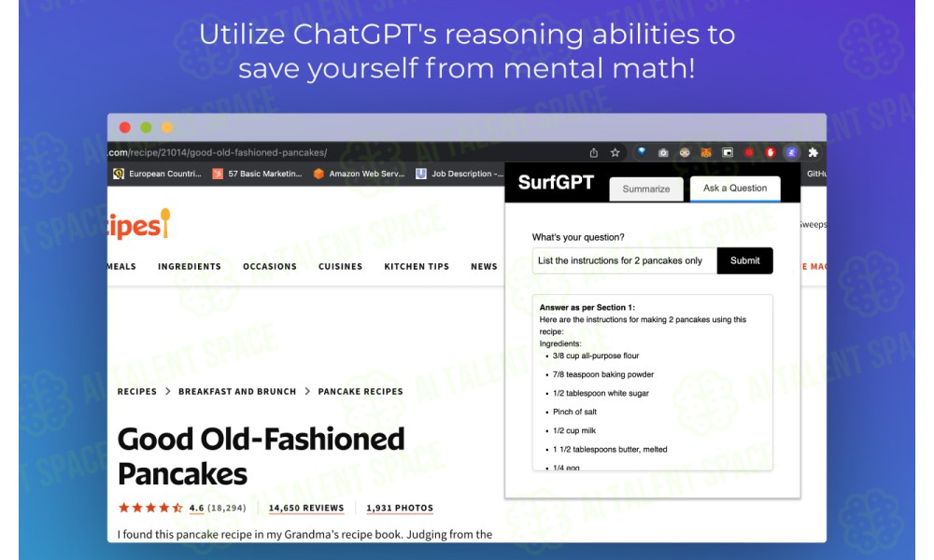
Task: Submit the question
Action: tap(744, 260)
